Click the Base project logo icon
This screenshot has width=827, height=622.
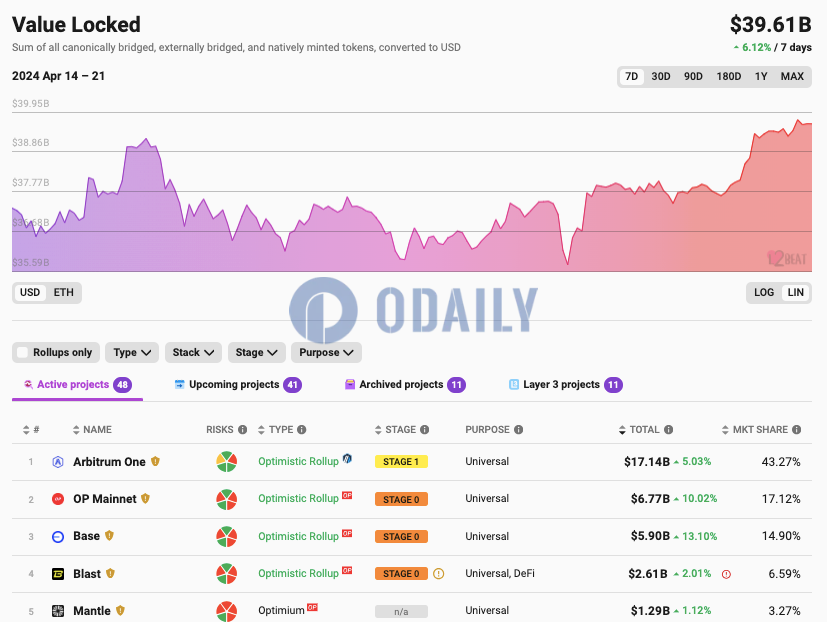point(58,537)
